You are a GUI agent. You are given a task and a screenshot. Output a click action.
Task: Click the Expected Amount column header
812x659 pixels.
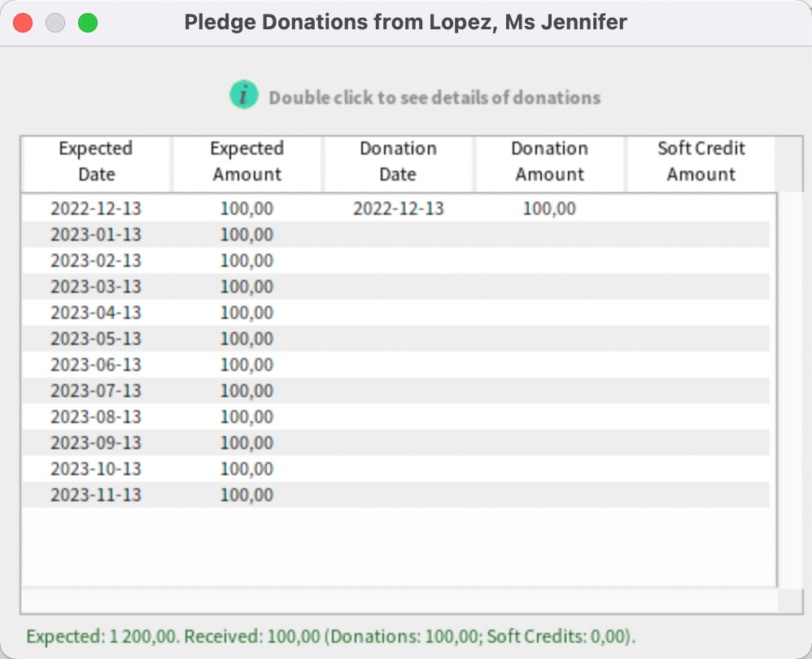[x=247, y=162]
